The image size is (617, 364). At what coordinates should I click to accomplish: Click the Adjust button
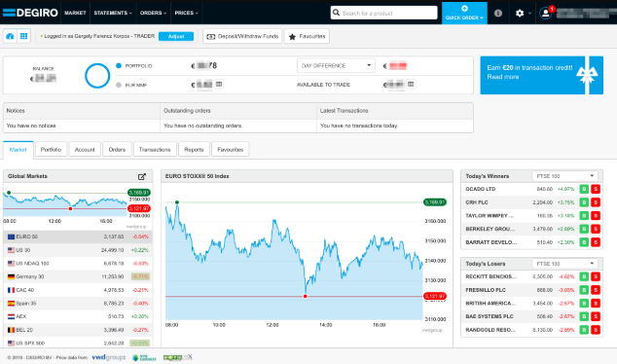176,36
